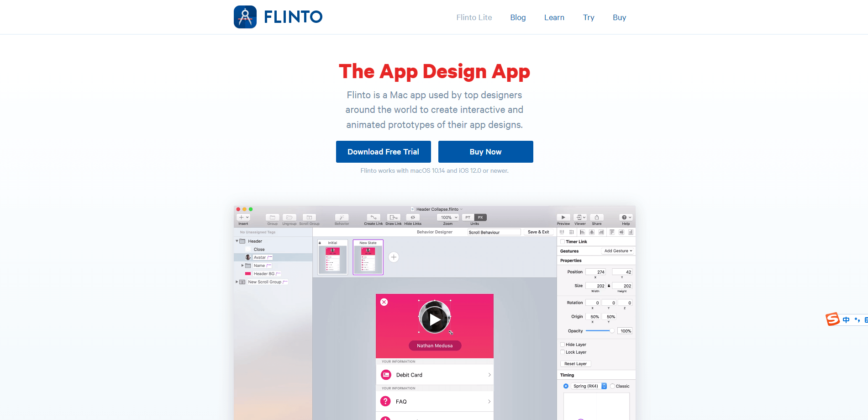Select the Create Link tool
The height and width of the screenshot is (420, 868).
click(x=374, y=218)
